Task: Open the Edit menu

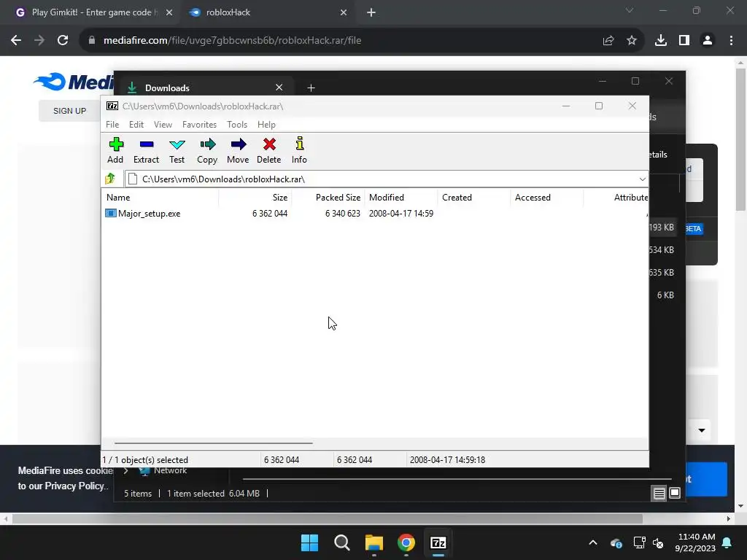Action: [136, 124]
